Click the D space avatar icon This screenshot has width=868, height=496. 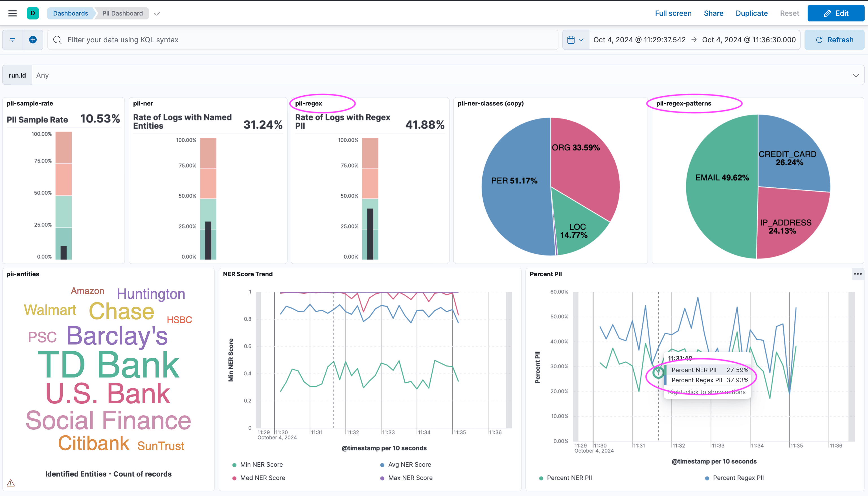[x=33, y=13]
